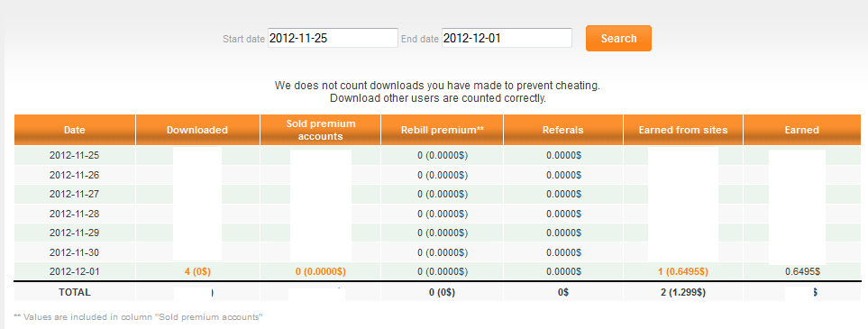Click the Referals column header

point(563,130)
